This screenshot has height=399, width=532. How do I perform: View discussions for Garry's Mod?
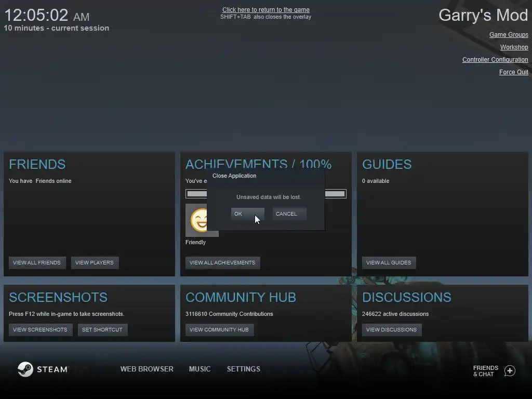pos(392,329)
